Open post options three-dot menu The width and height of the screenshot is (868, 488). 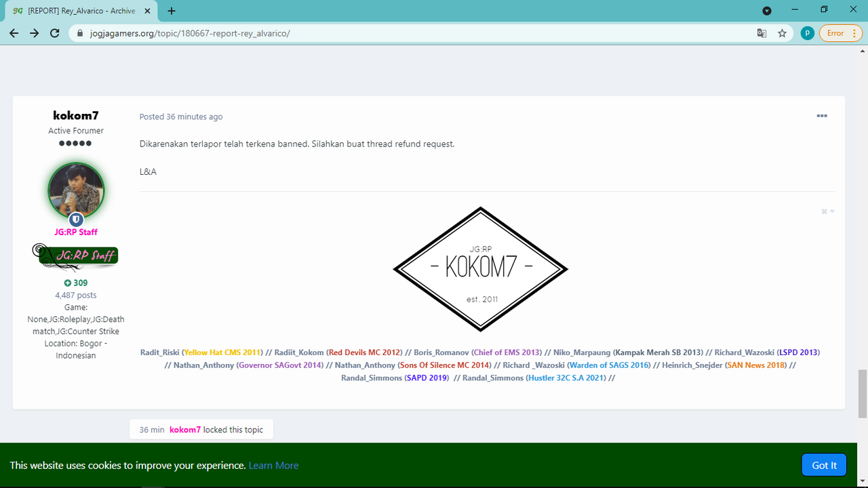coord(822,116)
